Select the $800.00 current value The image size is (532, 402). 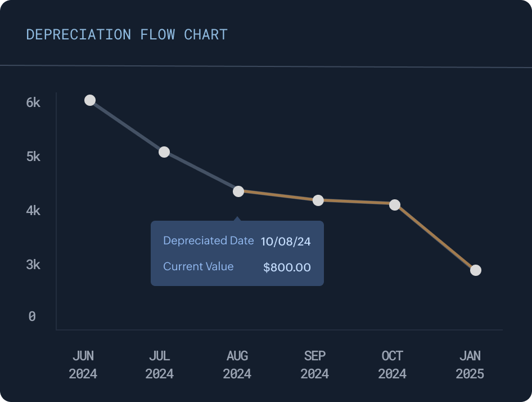(x=287, y=267)
